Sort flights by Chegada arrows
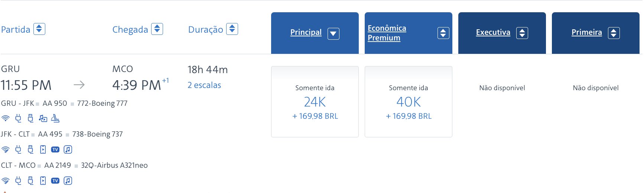Image resolution: width=644 pixels, height=193 pixels. pyautogui.click(x=157, y=29)
